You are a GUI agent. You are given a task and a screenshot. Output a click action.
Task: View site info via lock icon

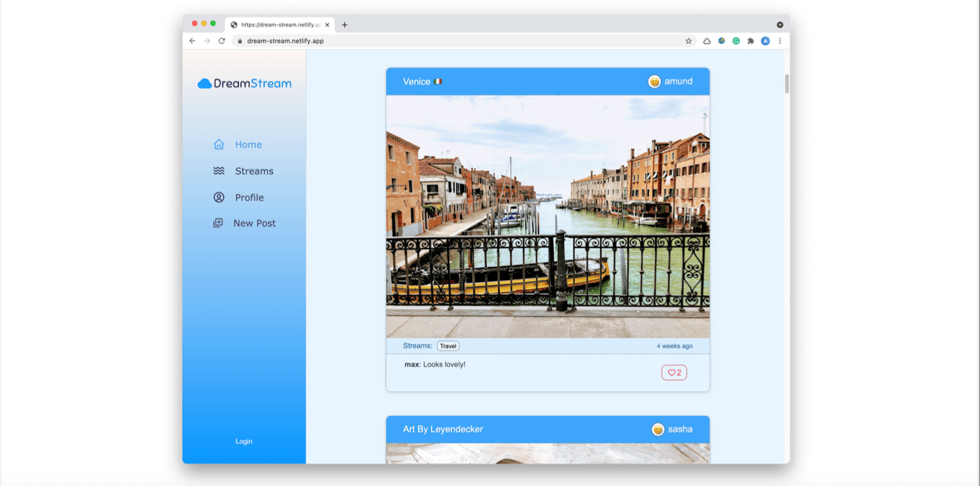[x=240, y=41]
